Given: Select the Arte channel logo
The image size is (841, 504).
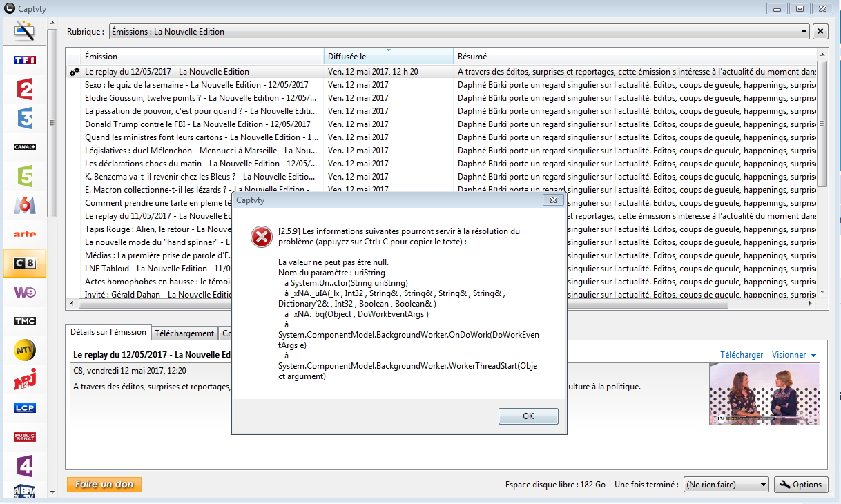Looking at the screenshot, I should click(x=25, y=234).
